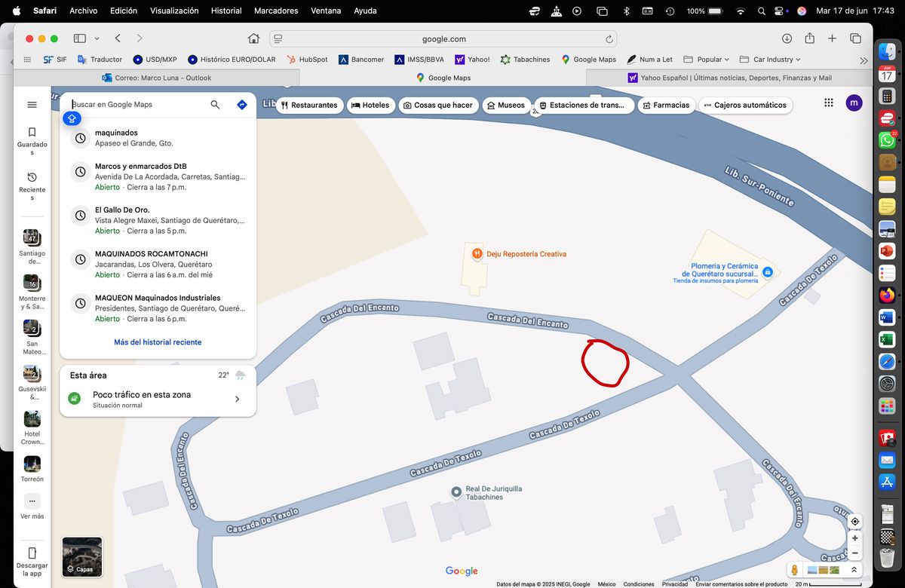Image resolution: width=905 pixels, height=588 pixels.
Task: Select the Google Maps tab
Action: 443,78
